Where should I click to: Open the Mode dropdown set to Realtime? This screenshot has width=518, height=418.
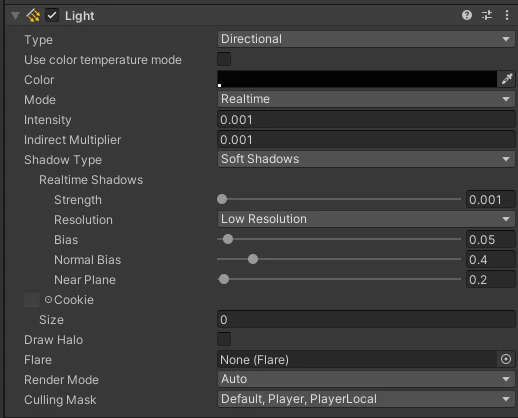coord(366,99)
